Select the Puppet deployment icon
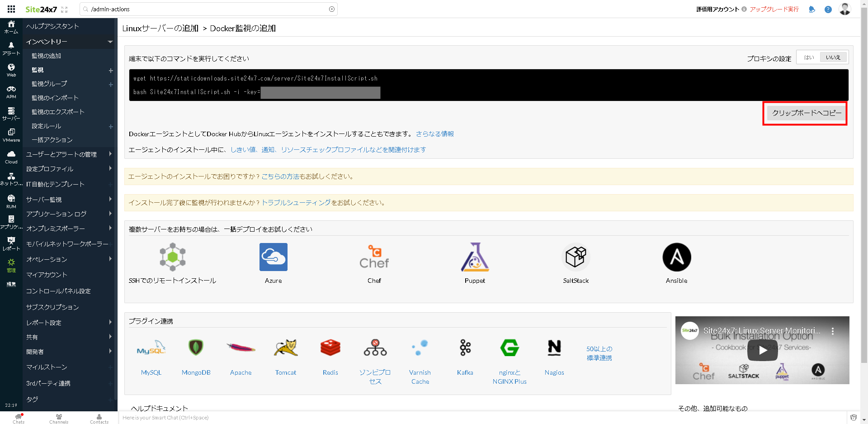Viewport: 868px width, 424px height. click(475, 257)
